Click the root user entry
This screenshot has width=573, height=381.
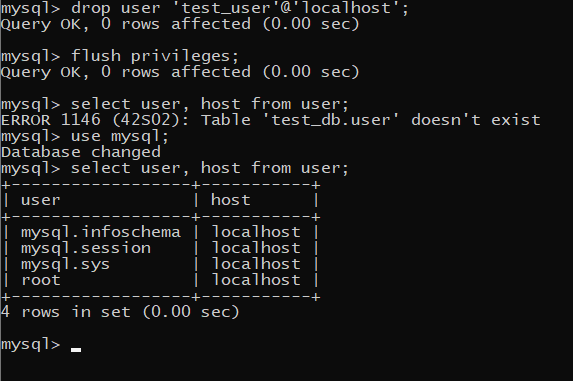coord(41,281)
